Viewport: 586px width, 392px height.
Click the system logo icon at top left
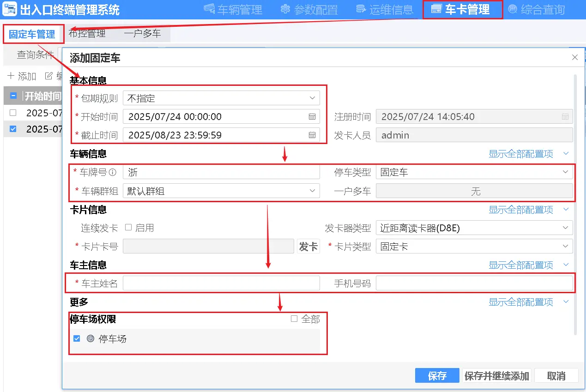tap(10, 9)
